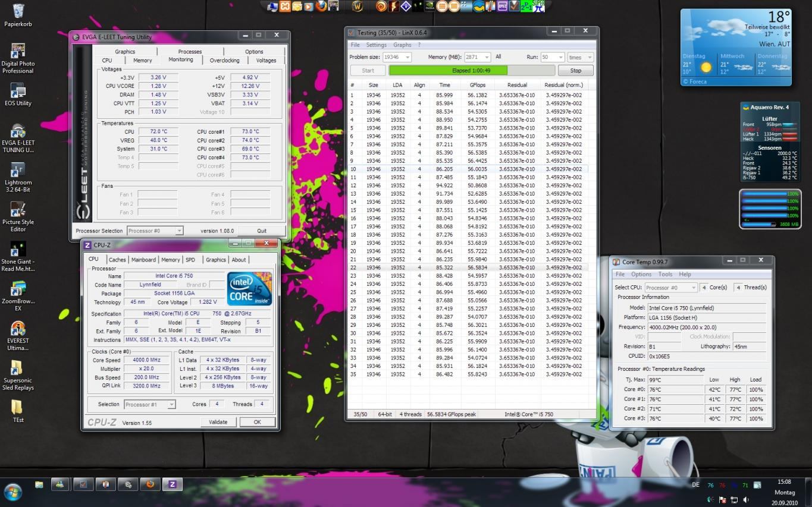Viewport: 812px width, 507px height.
Task: Open Settings menu in LinX
Action: pos(376,45)
